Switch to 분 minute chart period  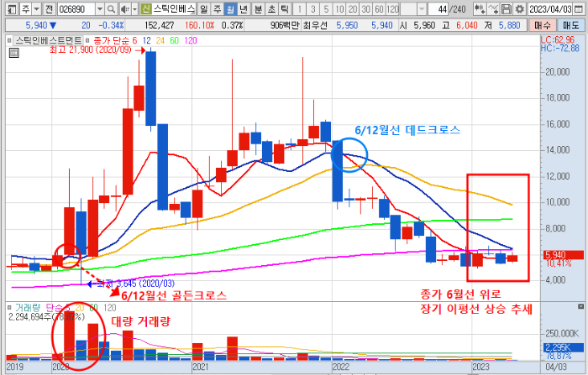click(259, 9)
